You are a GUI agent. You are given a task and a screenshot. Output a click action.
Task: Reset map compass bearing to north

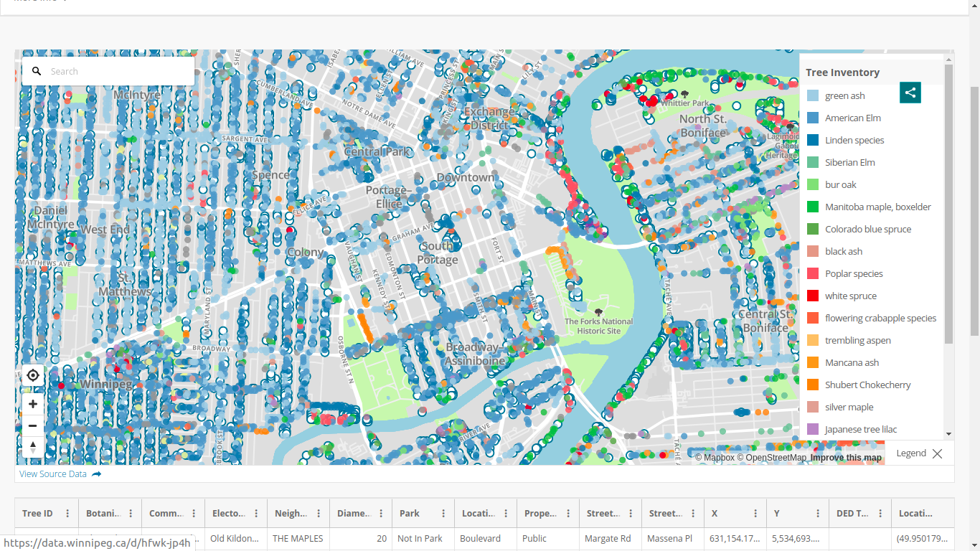[33, 447]
